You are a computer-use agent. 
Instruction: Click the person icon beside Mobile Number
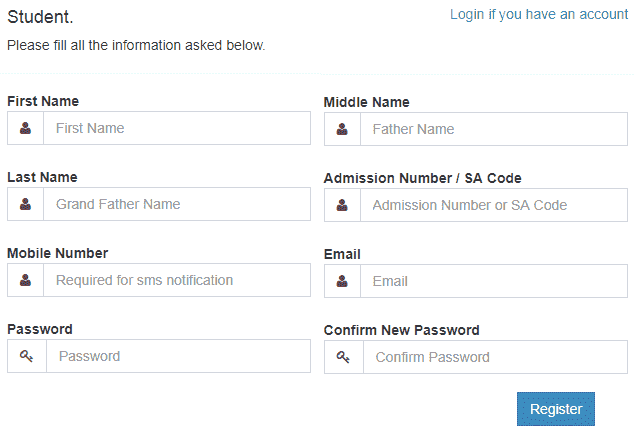tap(25, 280)
